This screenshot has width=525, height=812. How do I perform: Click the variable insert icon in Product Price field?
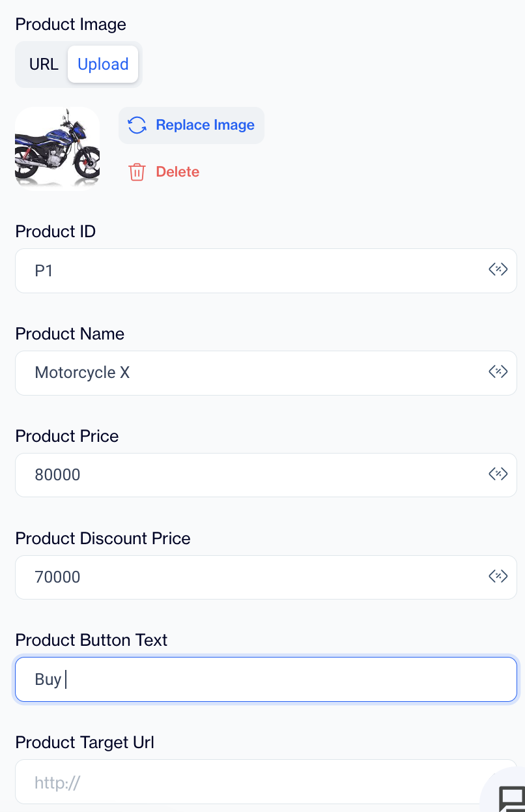click(498, 474)
